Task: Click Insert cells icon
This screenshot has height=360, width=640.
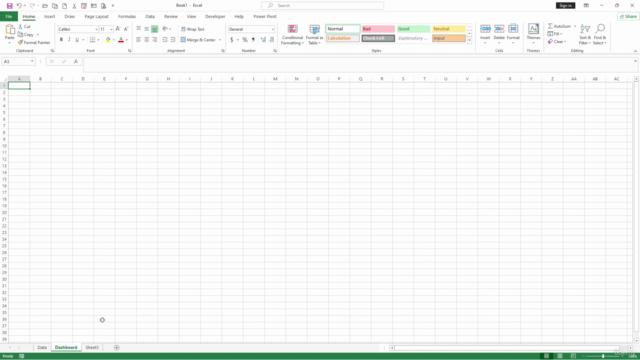Action: [x=485, y=29]
